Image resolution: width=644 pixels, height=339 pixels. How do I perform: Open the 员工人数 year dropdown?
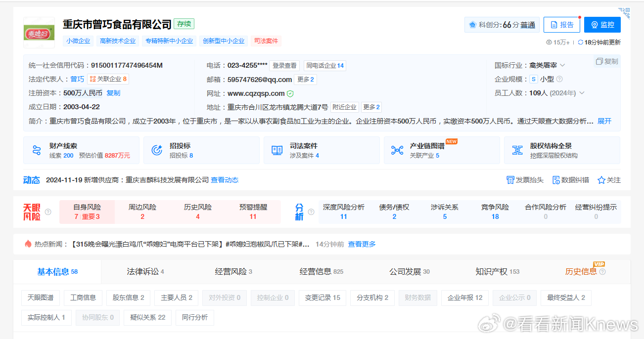click(x=581, y=92)
